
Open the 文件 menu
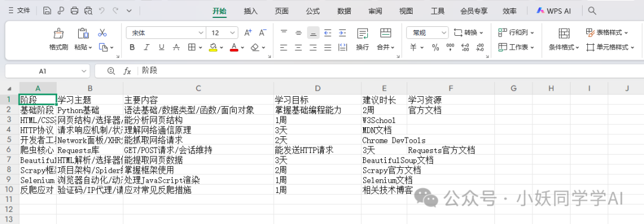coord(19,11)
